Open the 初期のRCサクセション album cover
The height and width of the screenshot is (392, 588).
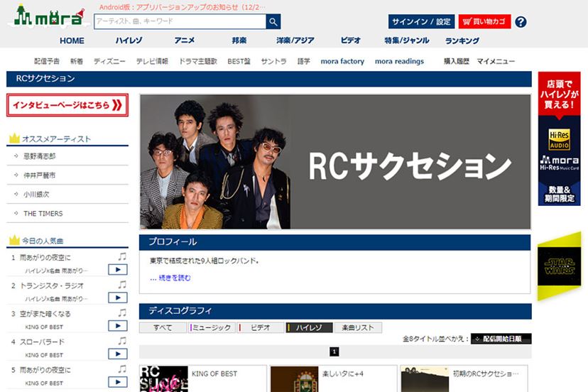click(x=425, y=379)
